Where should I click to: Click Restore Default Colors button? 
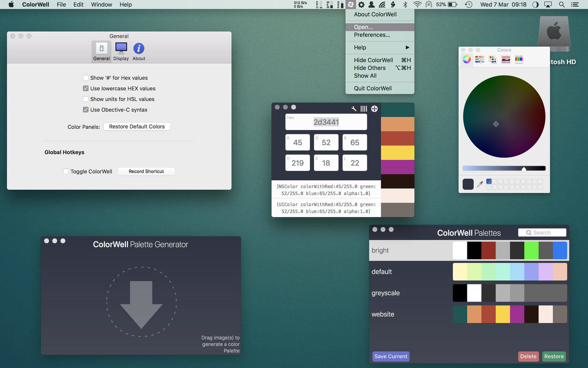coord(137,127)
